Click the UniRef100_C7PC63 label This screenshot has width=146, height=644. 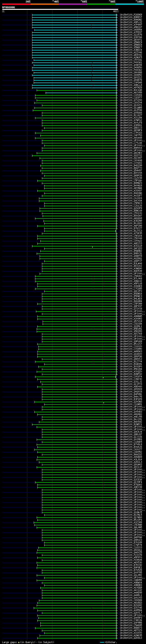[131, 133]
